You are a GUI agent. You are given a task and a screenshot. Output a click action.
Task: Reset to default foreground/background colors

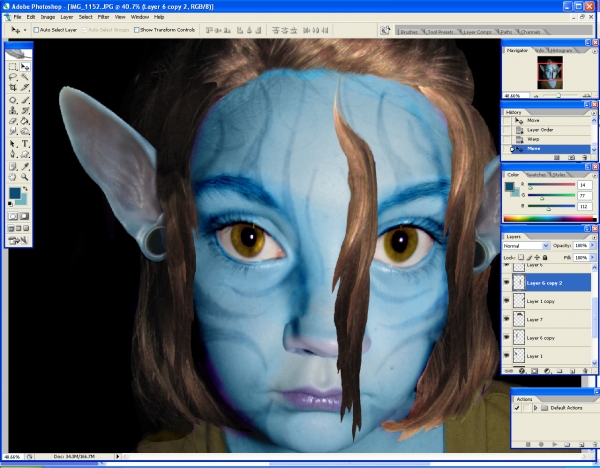pyautogui.click(x=10, y=204)
